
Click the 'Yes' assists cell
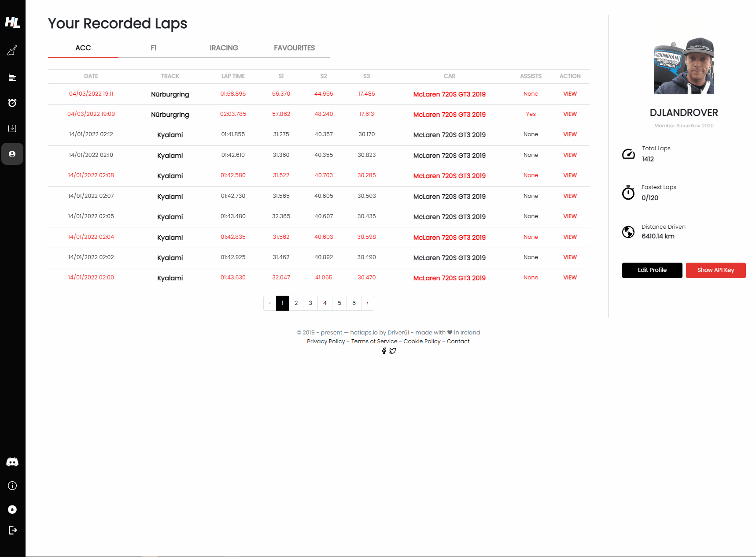click(531, 114)
